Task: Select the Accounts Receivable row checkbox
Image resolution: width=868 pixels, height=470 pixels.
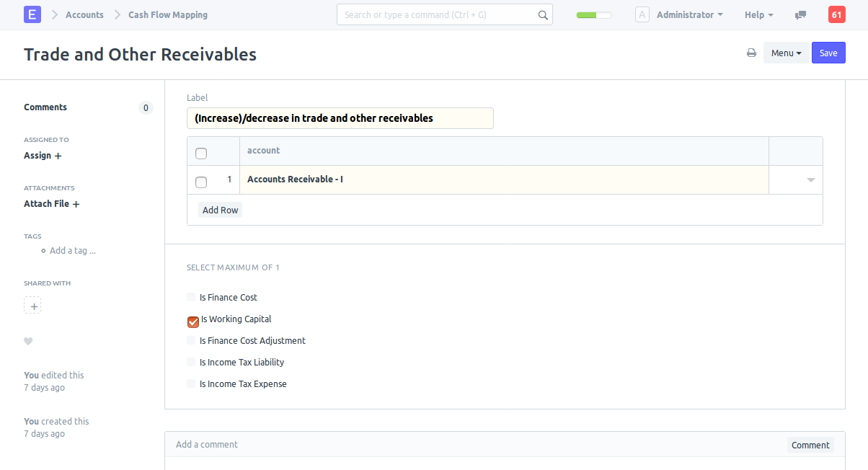Action: [x=201, y=182]
